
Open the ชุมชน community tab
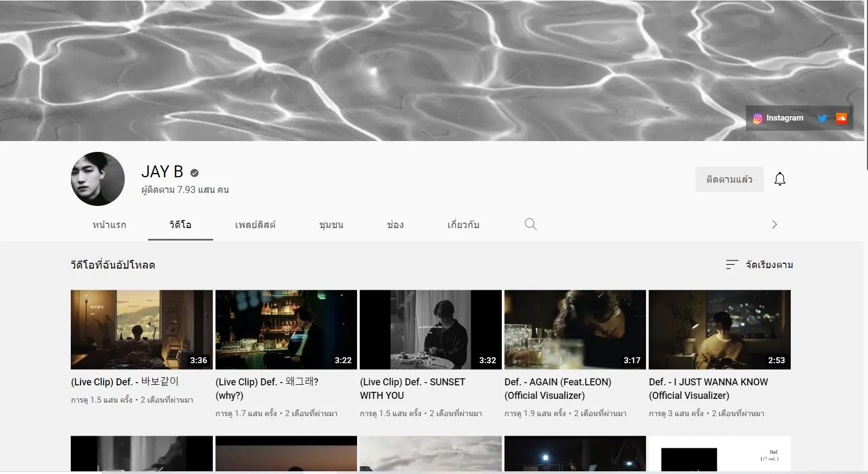pos(331,225)
